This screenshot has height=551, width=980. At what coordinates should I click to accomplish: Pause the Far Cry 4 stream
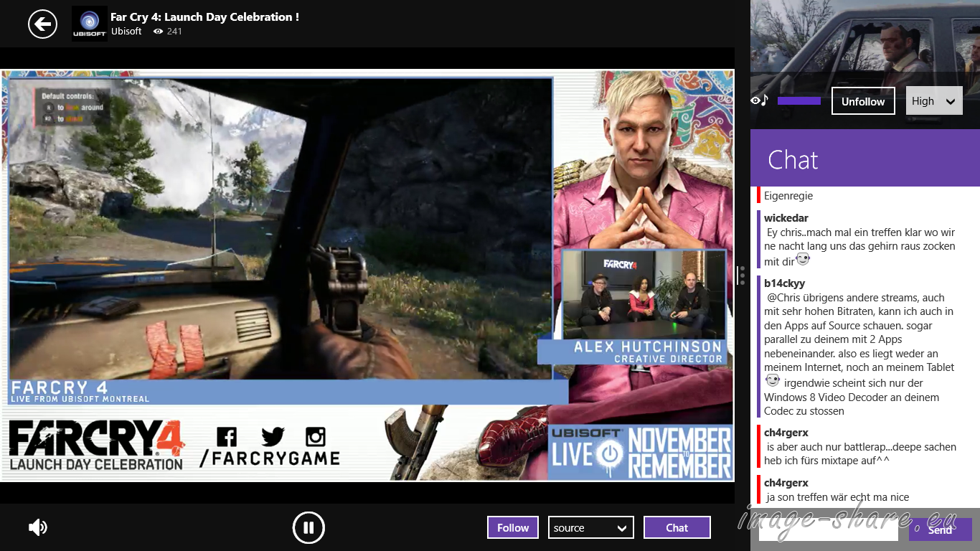click(x=308, y=528)
